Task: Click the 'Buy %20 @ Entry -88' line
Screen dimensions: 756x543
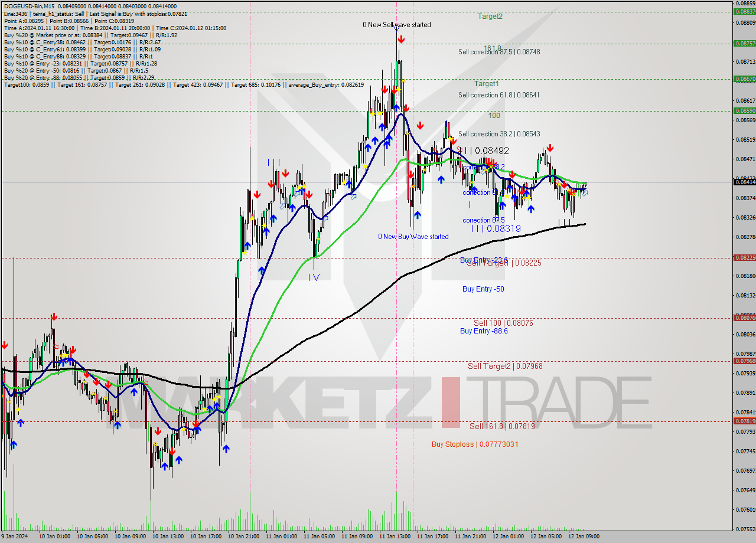Action: coord(80,77)
